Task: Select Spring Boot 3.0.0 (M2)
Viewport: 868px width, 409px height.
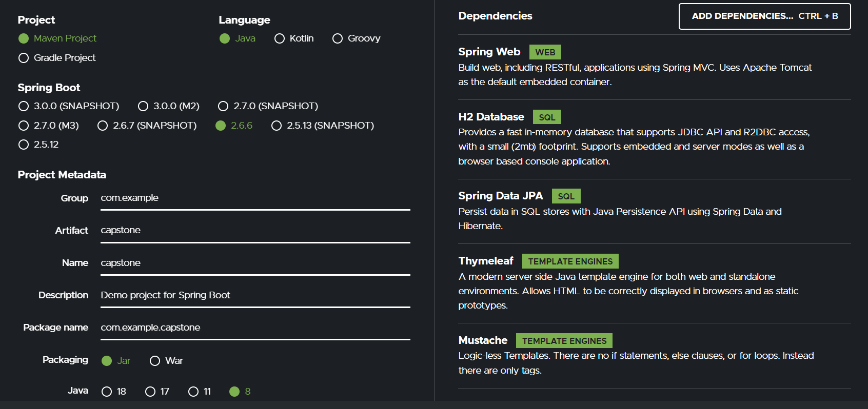Action: 169,106
